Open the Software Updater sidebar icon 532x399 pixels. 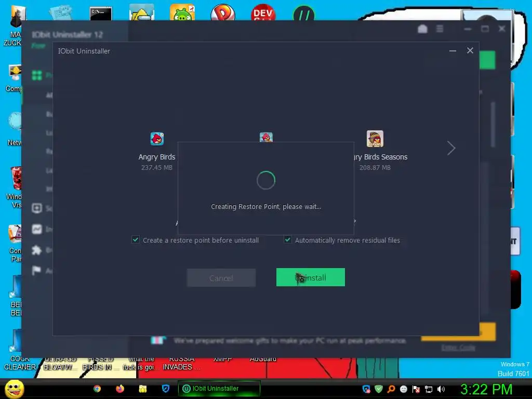pos(37,208)
